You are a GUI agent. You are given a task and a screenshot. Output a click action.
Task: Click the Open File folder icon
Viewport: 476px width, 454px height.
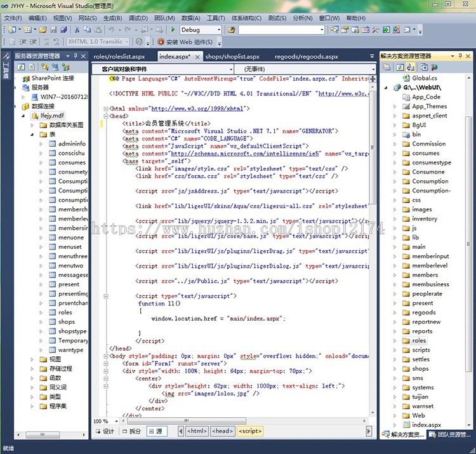click(43, 29)
